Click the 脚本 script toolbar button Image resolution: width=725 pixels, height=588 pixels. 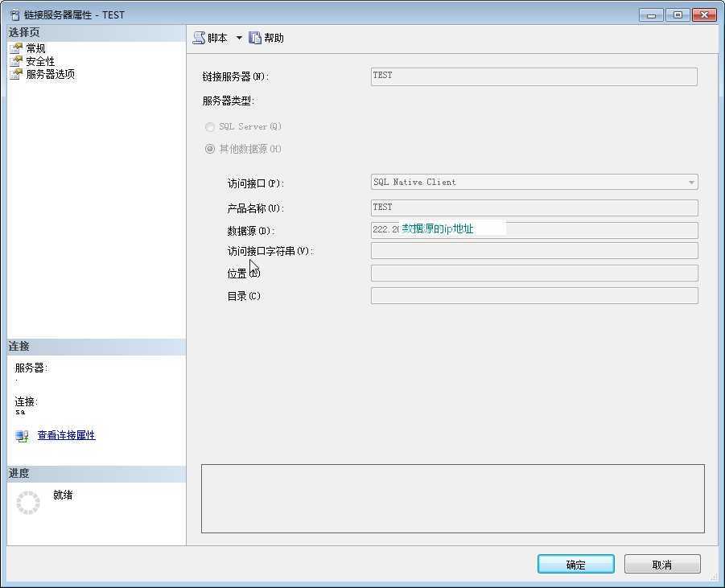(x=210, y=38)
